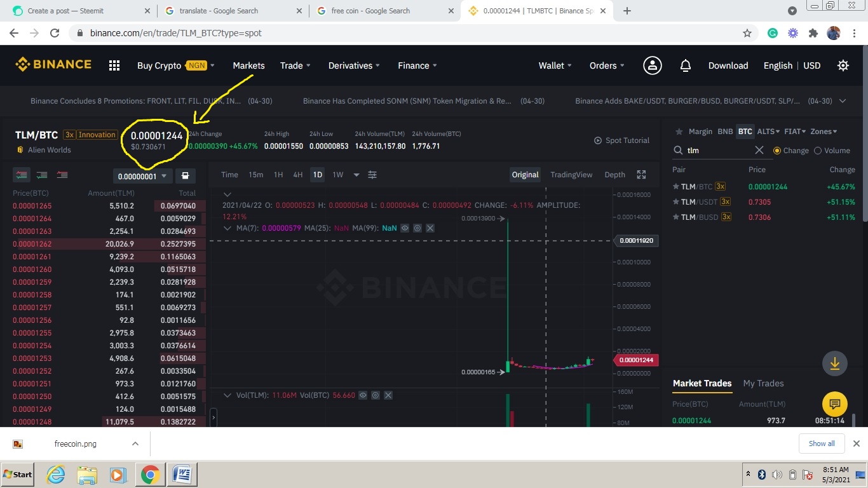This screenshot has width=868, height=488.
Task: Open the order book decimals dropdown 0.00000001
Action: [142, 176]
